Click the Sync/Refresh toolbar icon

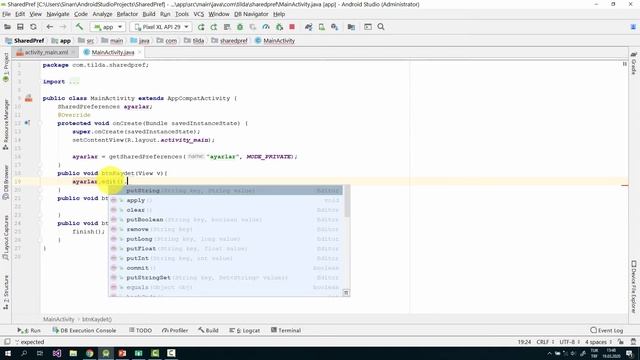click(x=33, y=27)
